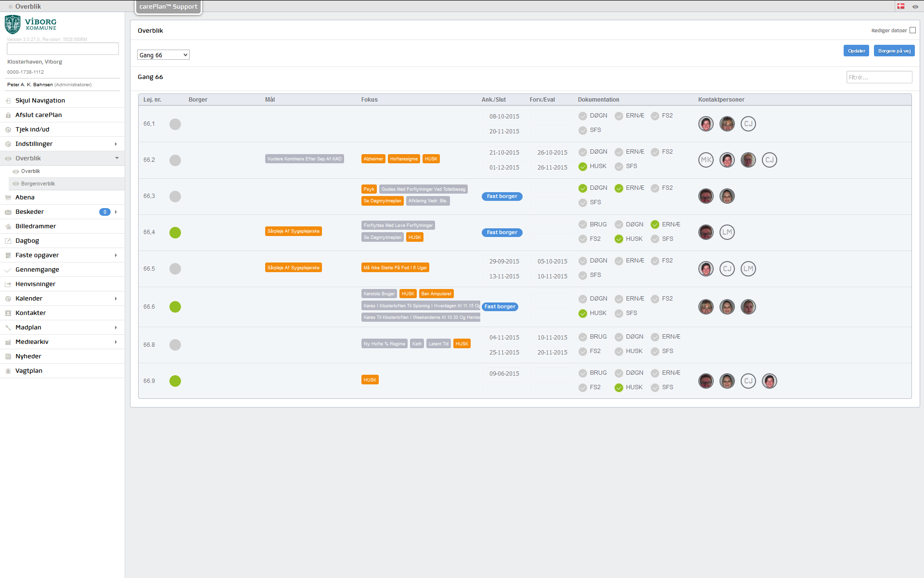Toggle HUSK checkmark in row 66.2
The height and width of the screenshot is (578, 924).
(x=583, y=167)
